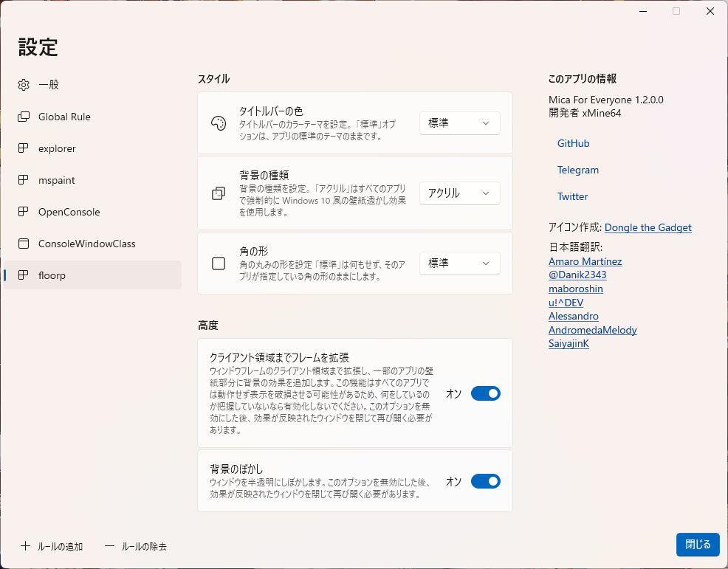Select OpenConsole rule label

tap(69, 212)
